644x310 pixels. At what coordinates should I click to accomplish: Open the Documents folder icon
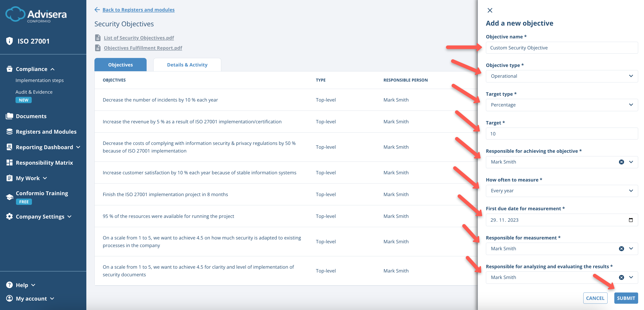click(x=9, y=116)
